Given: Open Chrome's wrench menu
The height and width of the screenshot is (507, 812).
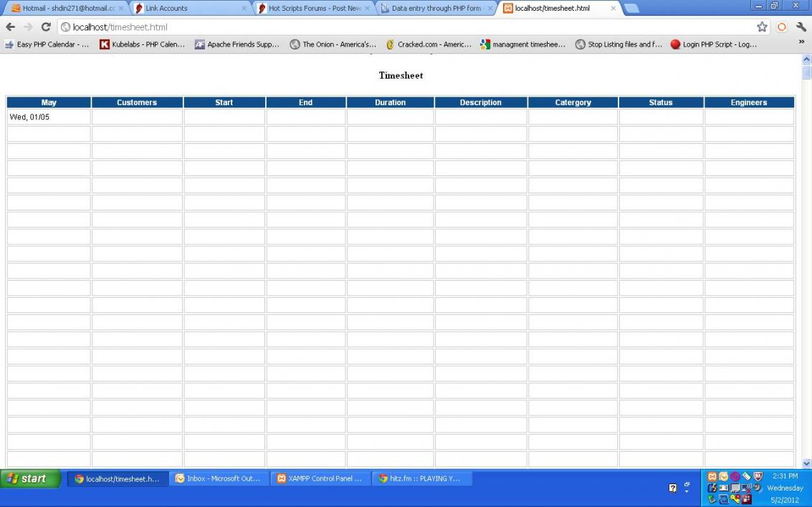Looking at the screenshot, I should 801,27.
